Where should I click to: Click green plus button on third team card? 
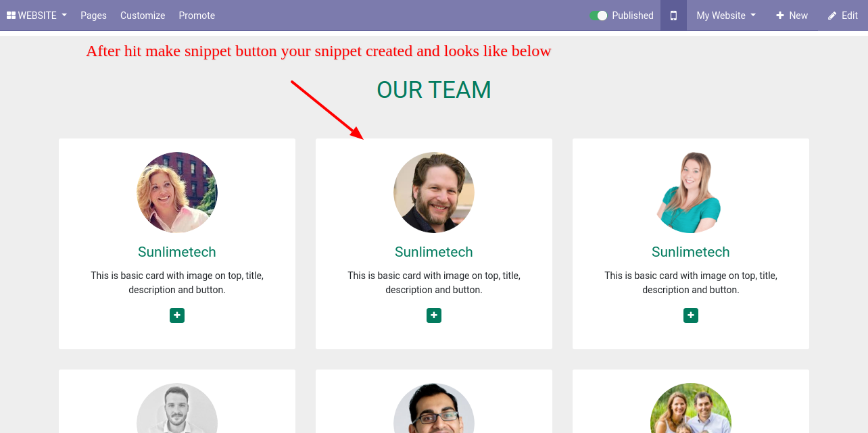click(691, 315)
